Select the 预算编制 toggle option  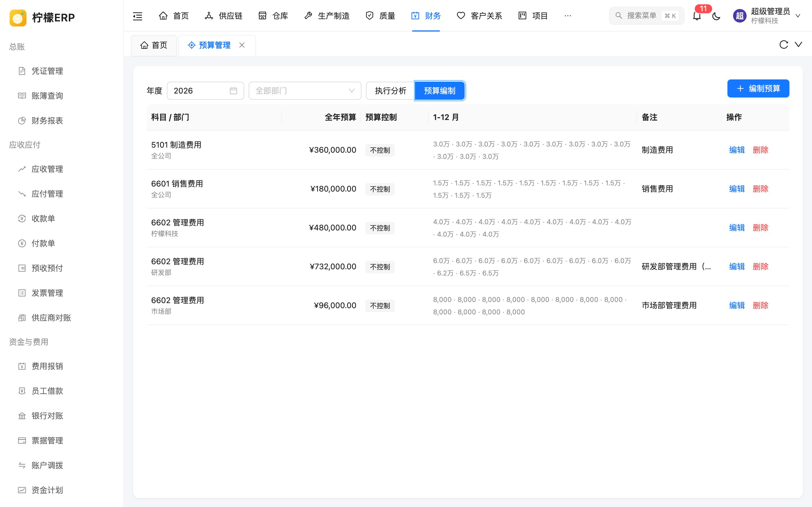(x=440, y=90)
